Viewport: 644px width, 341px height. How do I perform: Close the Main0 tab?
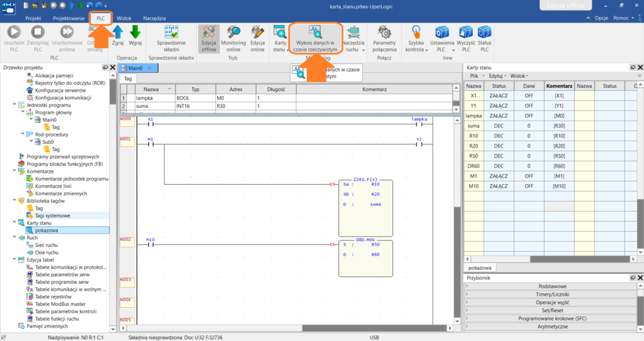pyautogui.click(x=150, y=68)
